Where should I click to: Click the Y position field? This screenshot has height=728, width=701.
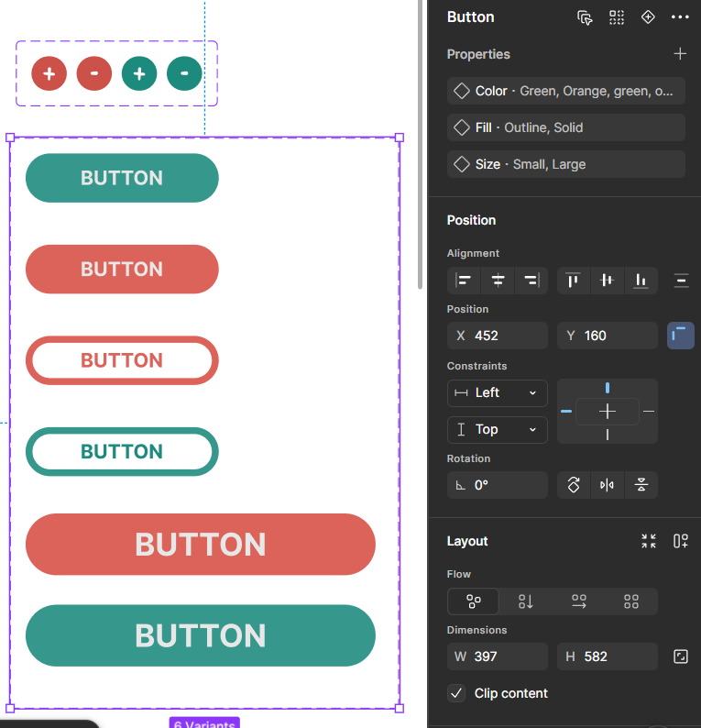[x=608, y=336]
